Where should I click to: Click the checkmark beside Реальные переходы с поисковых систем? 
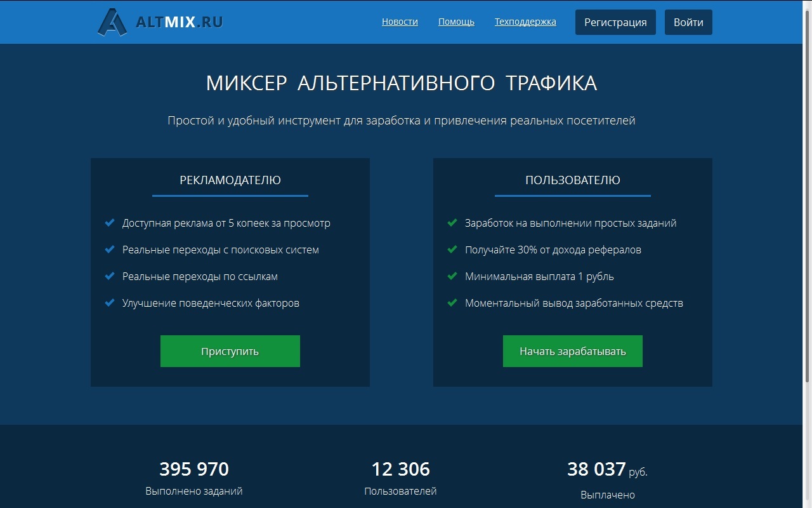[109, 250]
